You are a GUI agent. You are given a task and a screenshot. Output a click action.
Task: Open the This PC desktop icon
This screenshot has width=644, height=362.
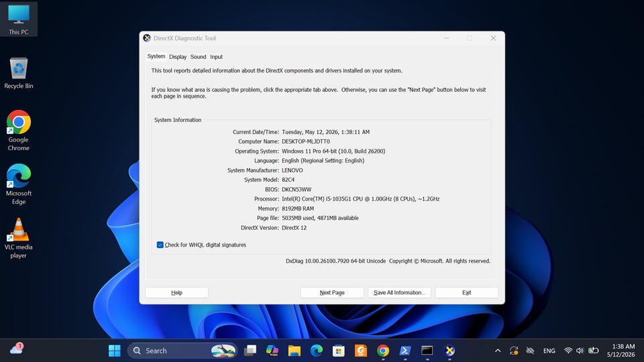click(x=19, y=19)
